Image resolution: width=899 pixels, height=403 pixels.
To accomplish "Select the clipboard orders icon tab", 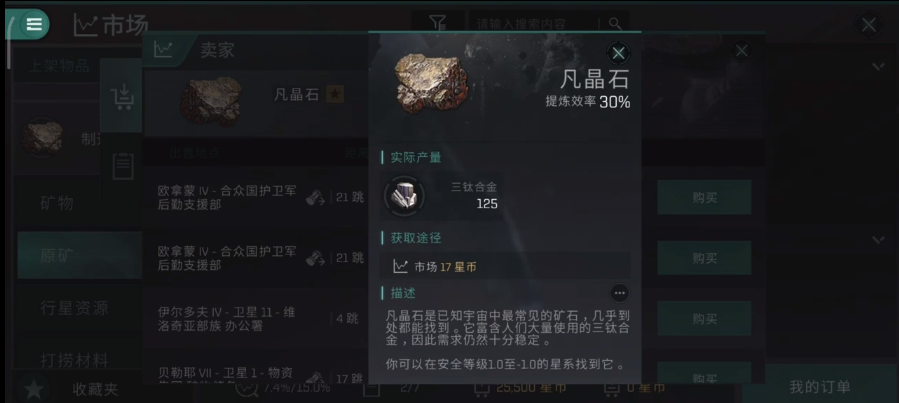I will pyautogui.click(x=122, y=166).
